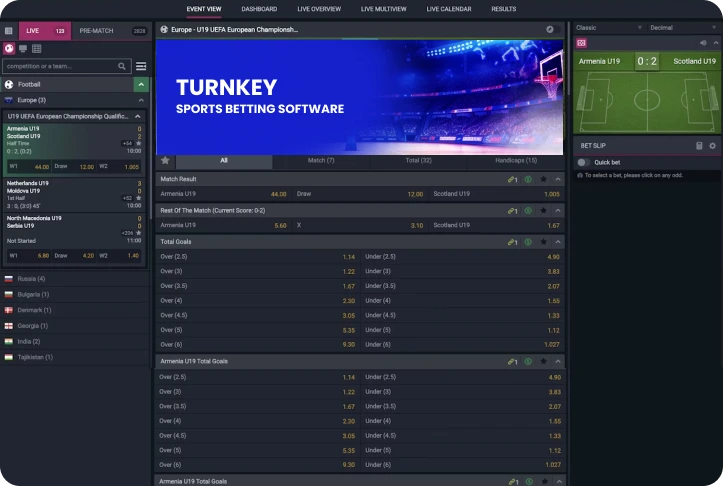Open the Classic view dropdown
This screenshot has width=723, height=486.
click(609, 28)
